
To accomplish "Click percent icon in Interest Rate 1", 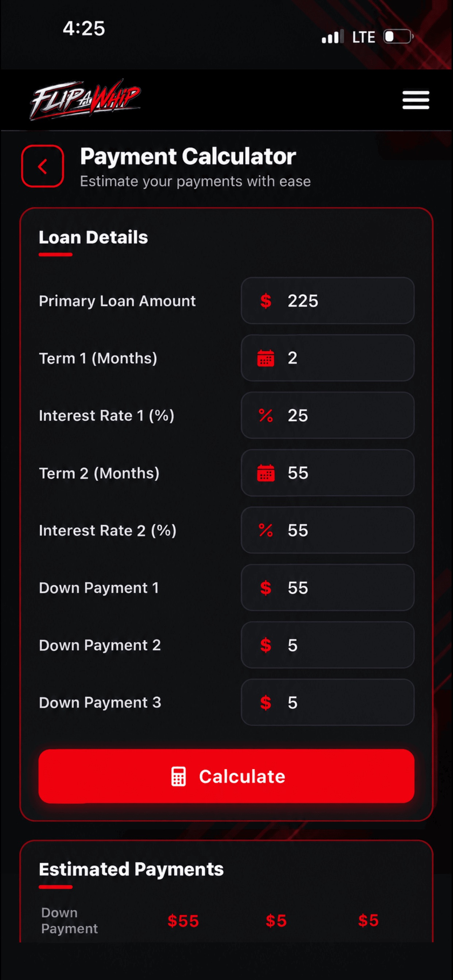I will (266, 415).
